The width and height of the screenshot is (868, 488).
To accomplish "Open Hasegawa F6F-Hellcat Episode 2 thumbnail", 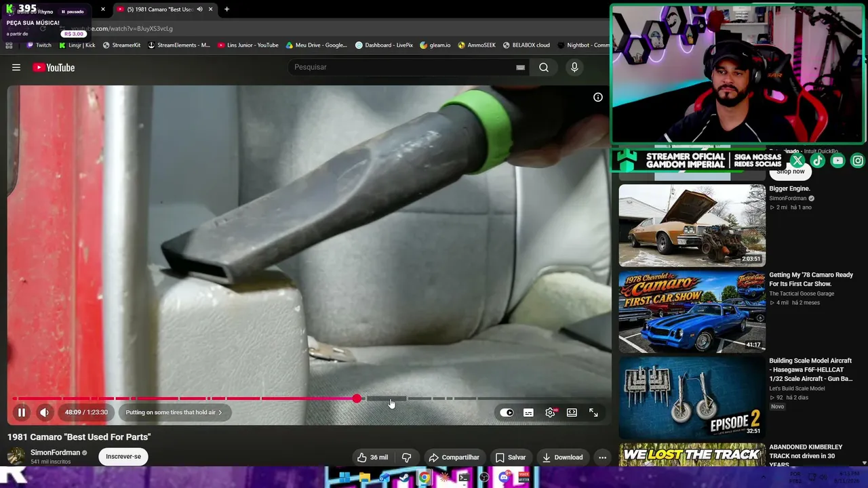I will (x=692, y=398).
